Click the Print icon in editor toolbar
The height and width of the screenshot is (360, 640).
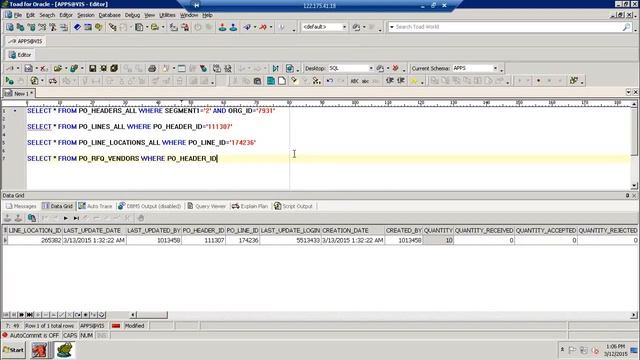pos(152,69)
